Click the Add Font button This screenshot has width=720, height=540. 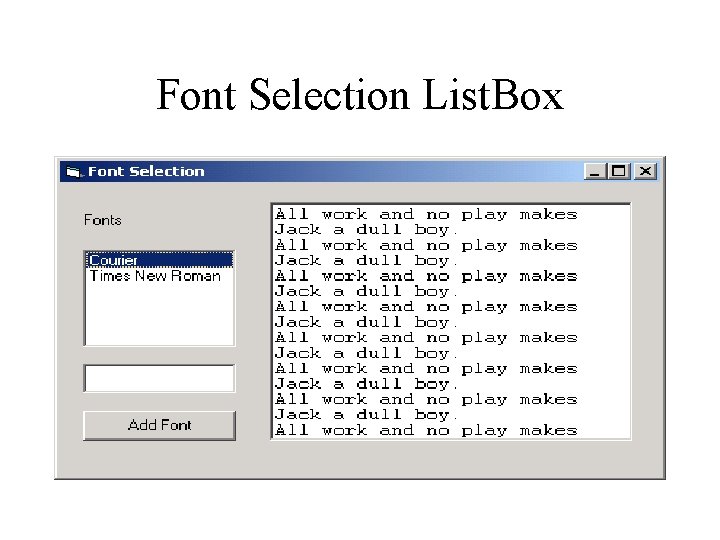click(x=159, y=425)
